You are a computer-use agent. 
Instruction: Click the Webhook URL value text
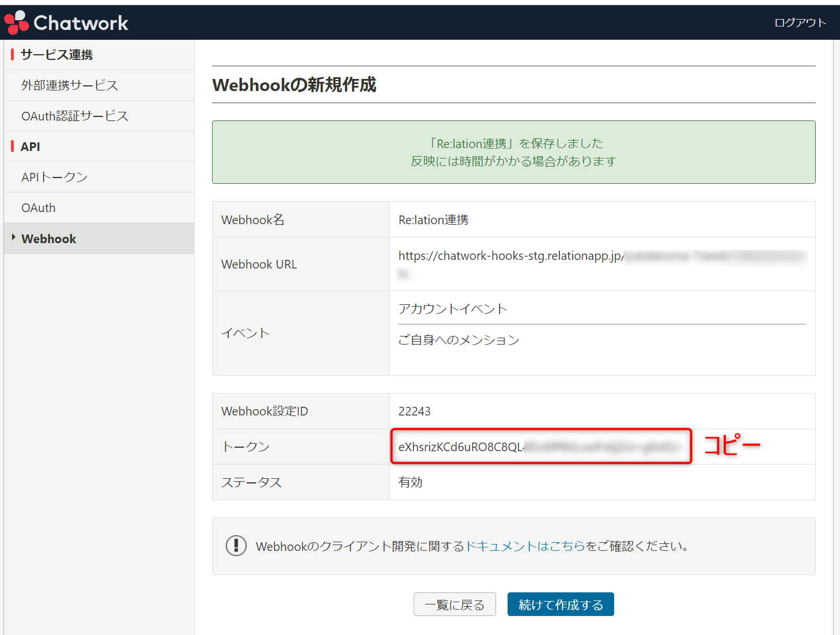(x=602, y=264)
